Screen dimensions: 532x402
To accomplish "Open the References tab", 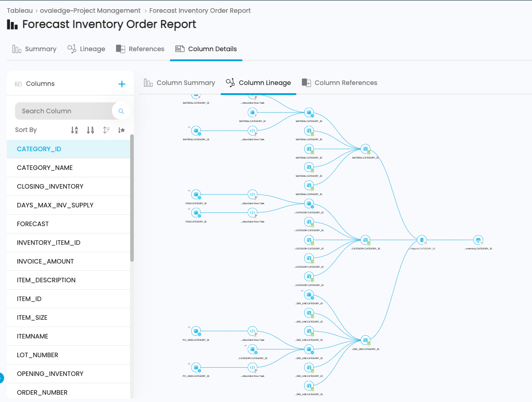I will tap(140, 49).
